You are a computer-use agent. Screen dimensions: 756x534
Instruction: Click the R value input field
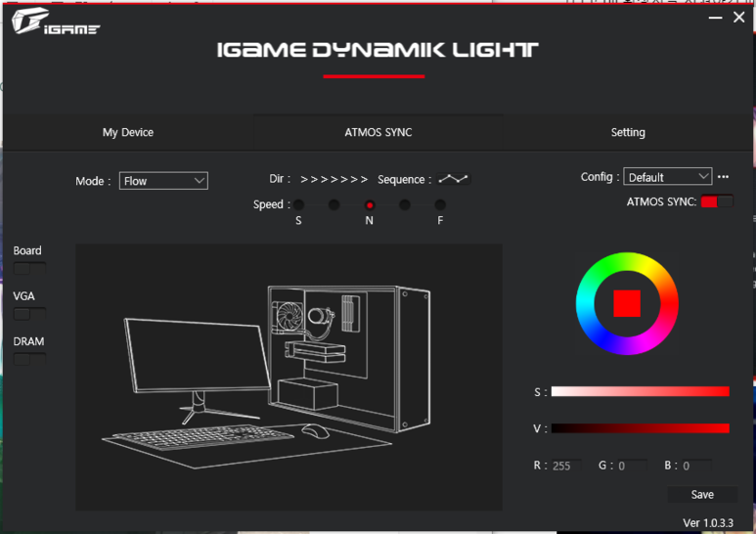(x=565, y=467)
